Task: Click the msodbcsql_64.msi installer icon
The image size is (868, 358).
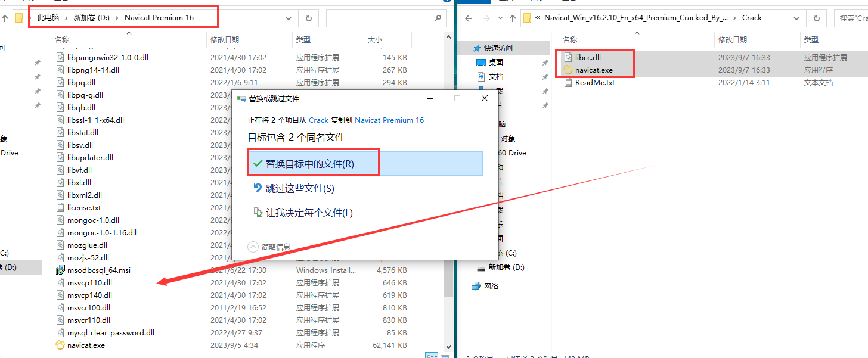Action: coord(60,270)
